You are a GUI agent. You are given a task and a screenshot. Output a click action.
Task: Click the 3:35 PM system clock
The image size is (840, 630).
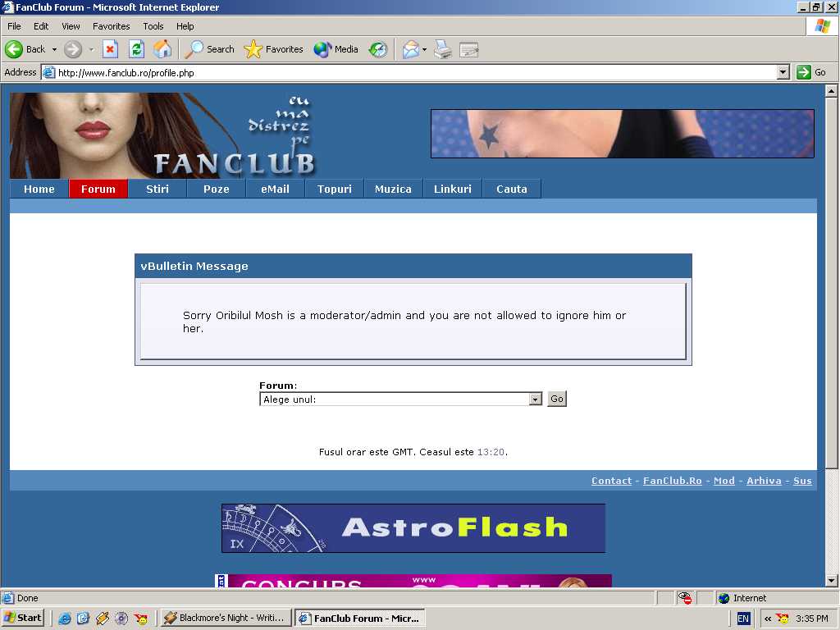point(811,619)
